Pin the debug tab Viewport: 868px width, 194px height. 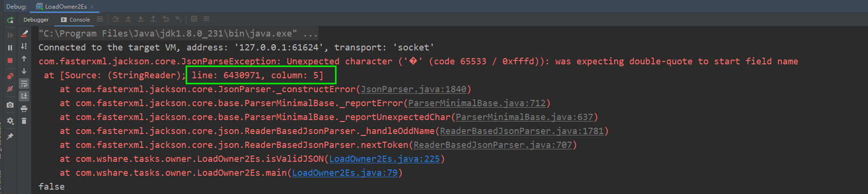pos(10,136)
